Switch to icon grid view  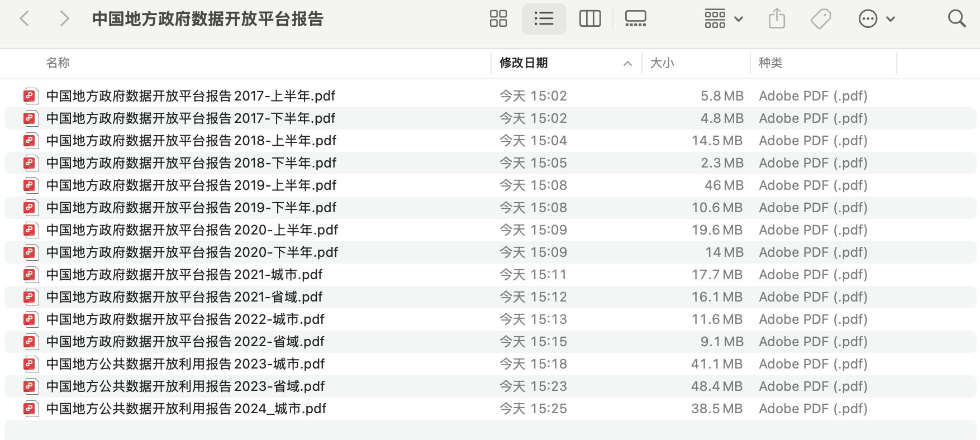(x=498, y=19)
